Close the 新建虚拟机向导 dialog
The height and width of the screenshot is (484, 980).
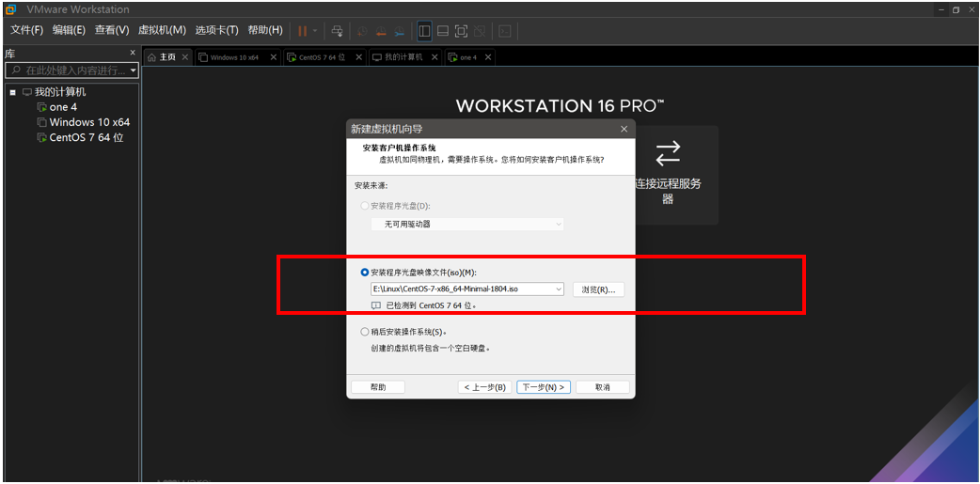tap(624, 129)
